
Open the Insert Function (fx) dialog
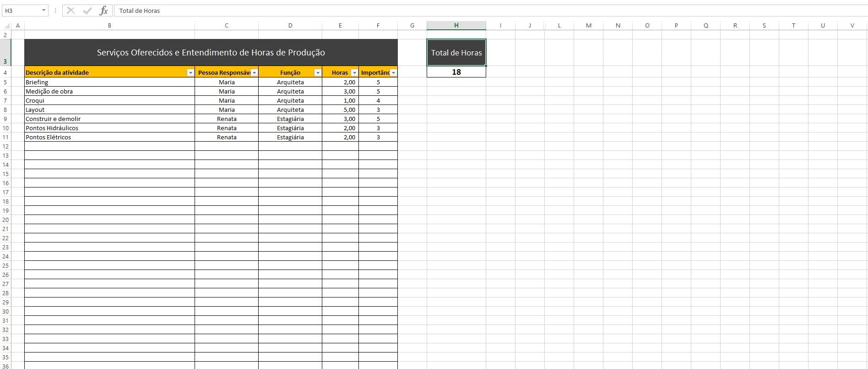pos(104,11)
